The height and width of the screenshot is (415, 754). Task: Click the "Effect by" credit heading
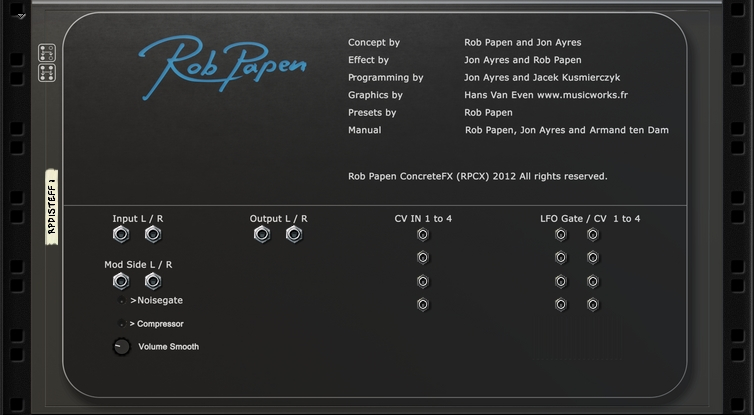coord(368,60)
